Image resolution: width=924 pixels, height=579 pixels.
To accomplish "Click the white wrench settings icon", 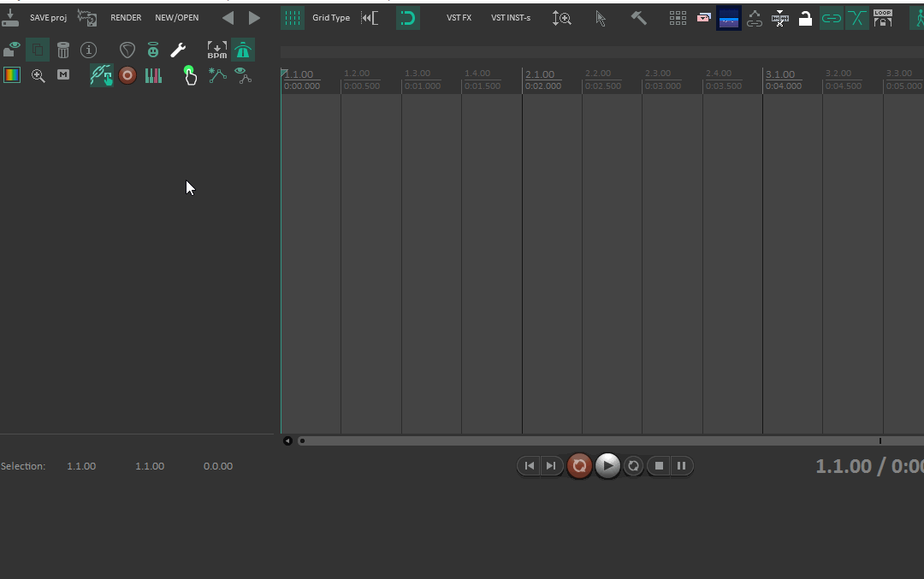I will (x=178, y=50).
